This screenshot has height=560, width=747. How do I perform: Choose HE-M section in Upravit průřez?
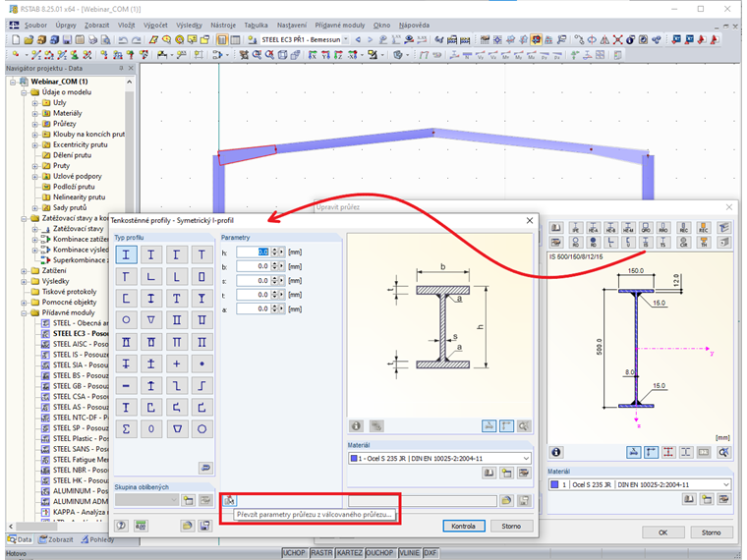pos(628,228)
